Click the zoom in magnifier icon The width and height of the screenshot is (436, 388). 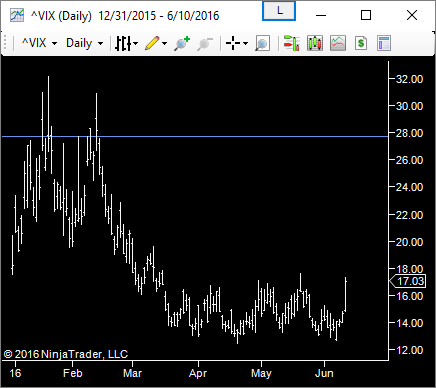(x=182, y=43)
